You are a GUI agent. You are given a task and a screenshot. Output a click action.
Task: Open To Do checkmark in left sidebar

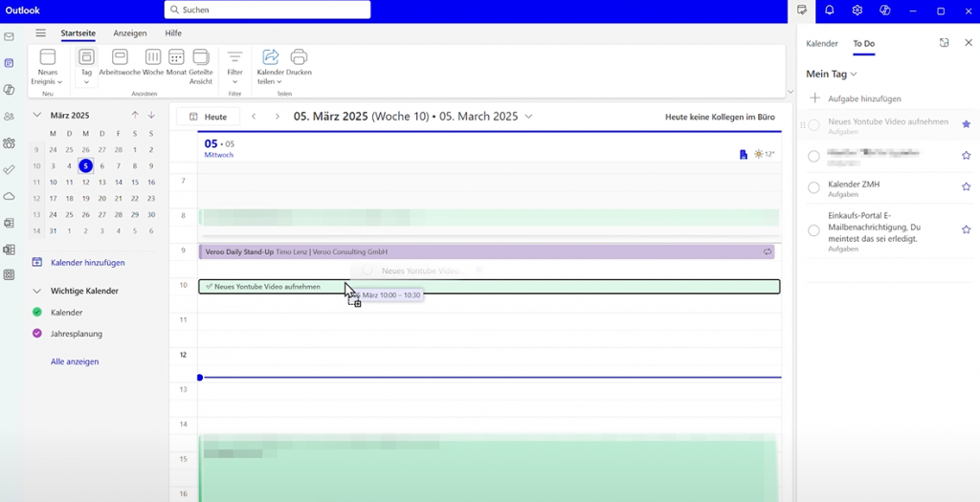9,169
